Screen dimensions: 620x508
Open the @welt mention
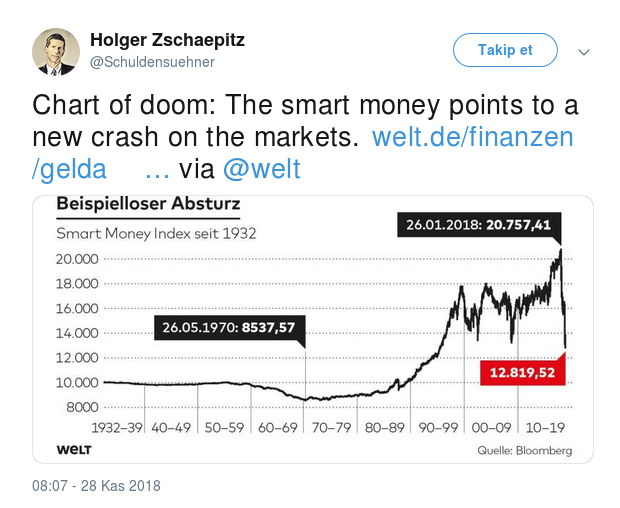click(262, 169)
